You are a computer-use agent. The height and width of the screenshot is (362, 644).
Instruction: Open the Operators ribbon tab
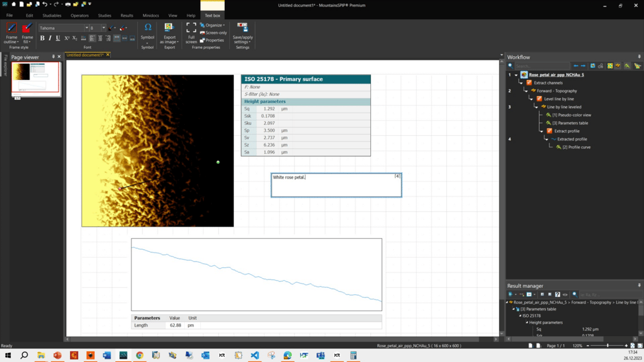[x=79, y=15]
